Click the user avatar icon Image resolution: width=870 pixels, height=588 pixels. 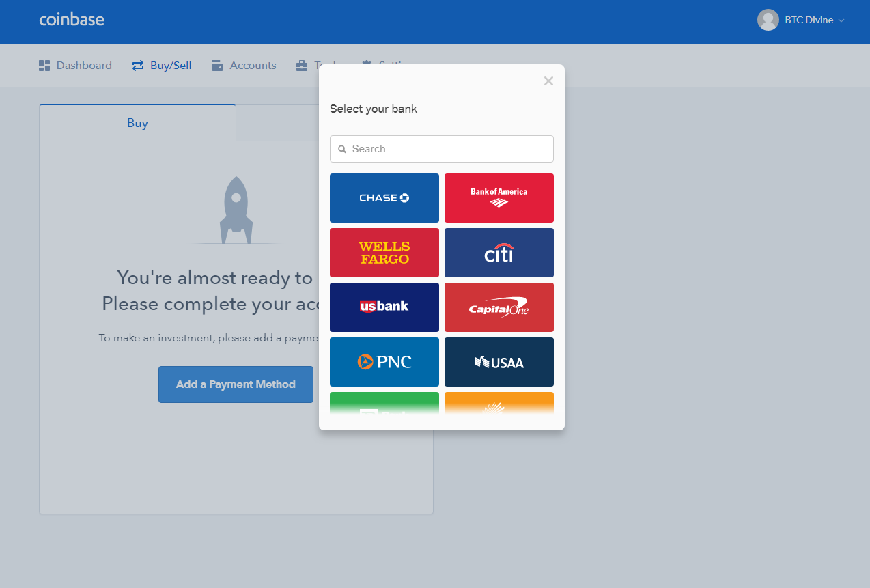(x=768, y=20)
